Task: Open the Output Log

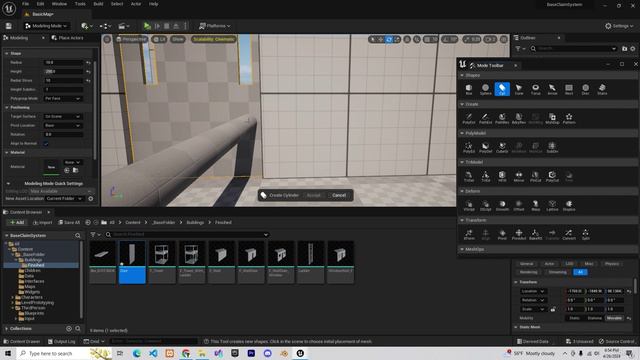Action: pos(62,341)
